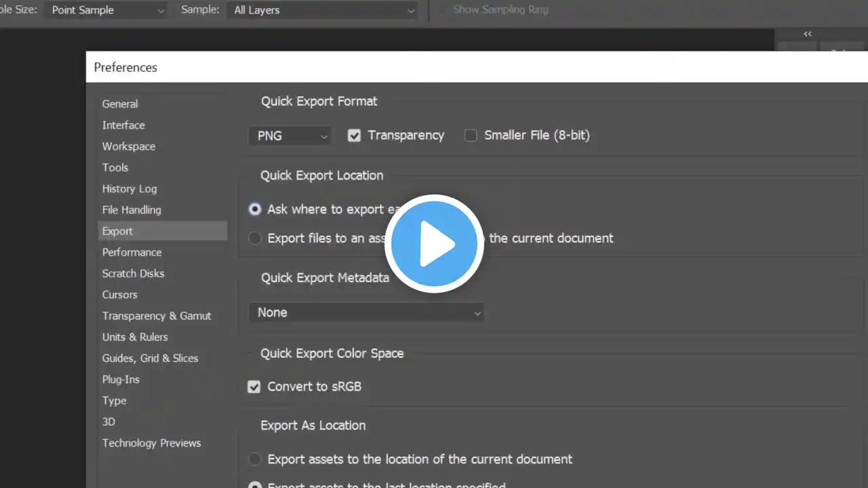Click the Export As Location heading
This screenshot has height=488, width=868.
pyautogui.click(x=313, y=426)
